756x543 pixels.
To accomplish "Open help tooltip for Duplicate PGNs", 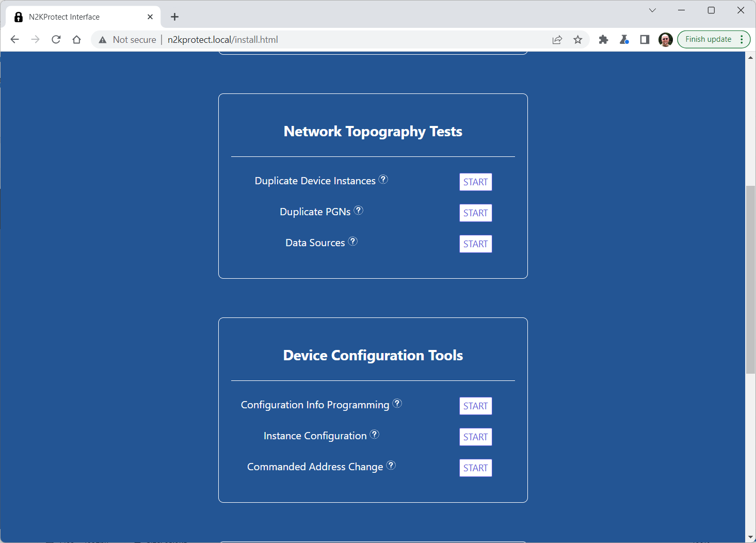I will pos(358,211).
